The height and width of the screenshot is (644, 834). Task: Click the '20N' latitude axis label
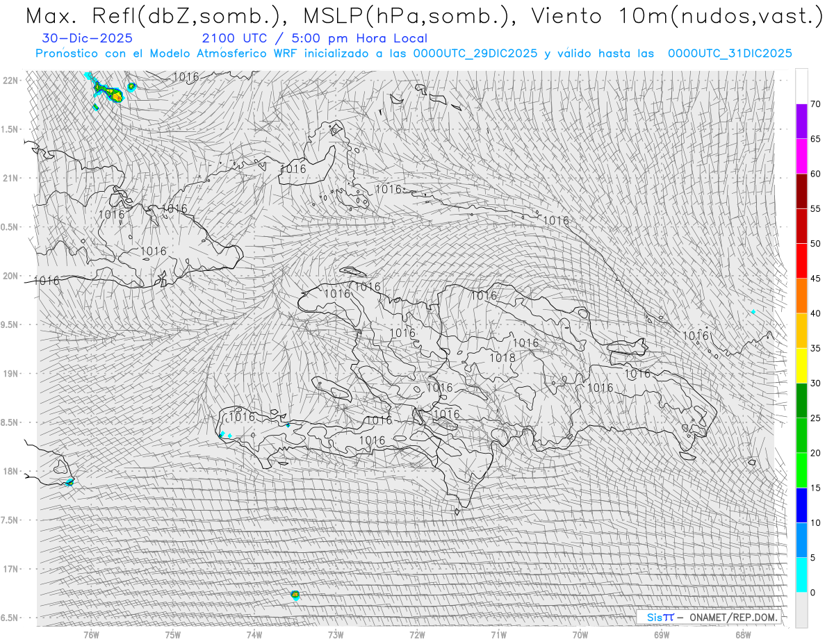tap(10, 276)
